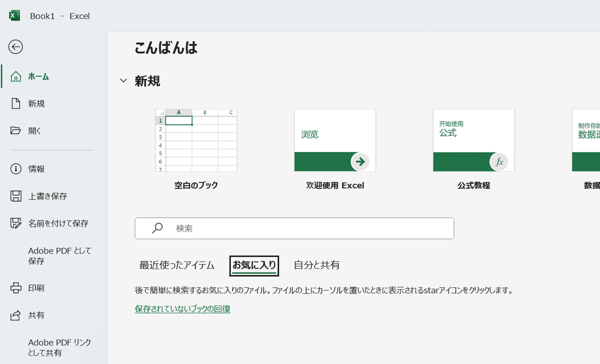This screenshot has width=600, height=364.
Task: Click the green arrow on 欢迎使用 Excel card
Action: point(360,161)
